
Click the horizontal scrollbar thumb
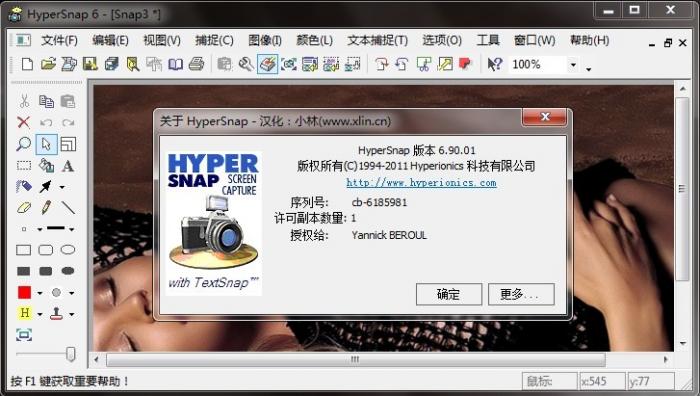(x=355, y=359)
